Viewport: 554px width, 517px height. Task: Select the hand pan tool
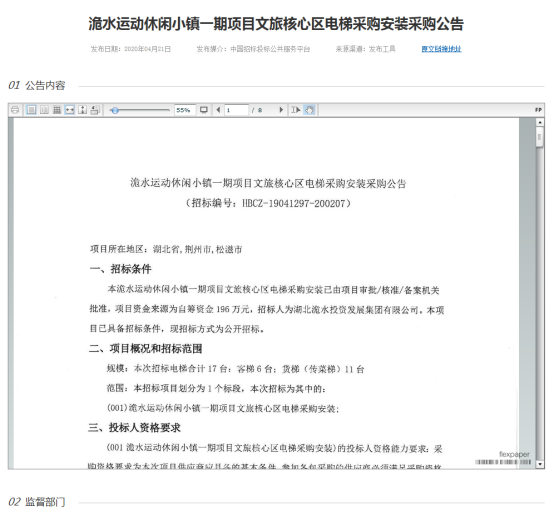(x=309, y=110)
